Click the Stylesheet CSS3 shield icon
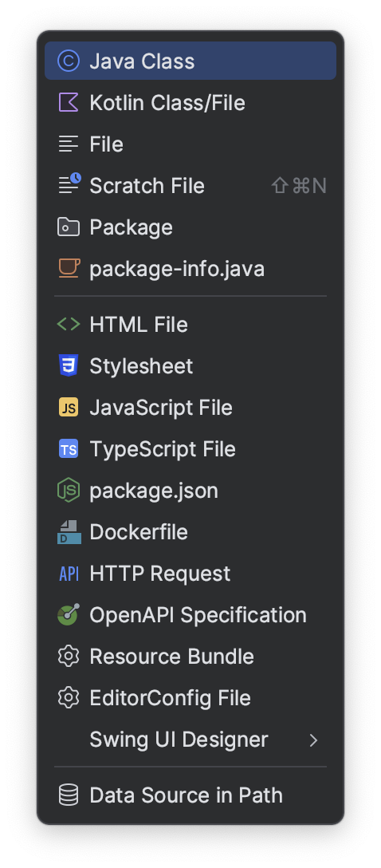 (69, 365)
